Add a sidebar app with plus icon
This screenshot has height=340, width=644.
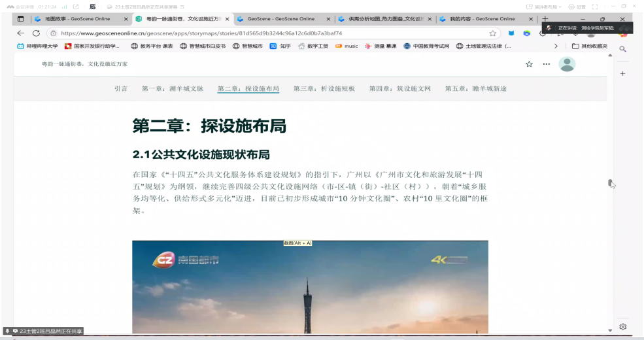[x=623, y=74]
